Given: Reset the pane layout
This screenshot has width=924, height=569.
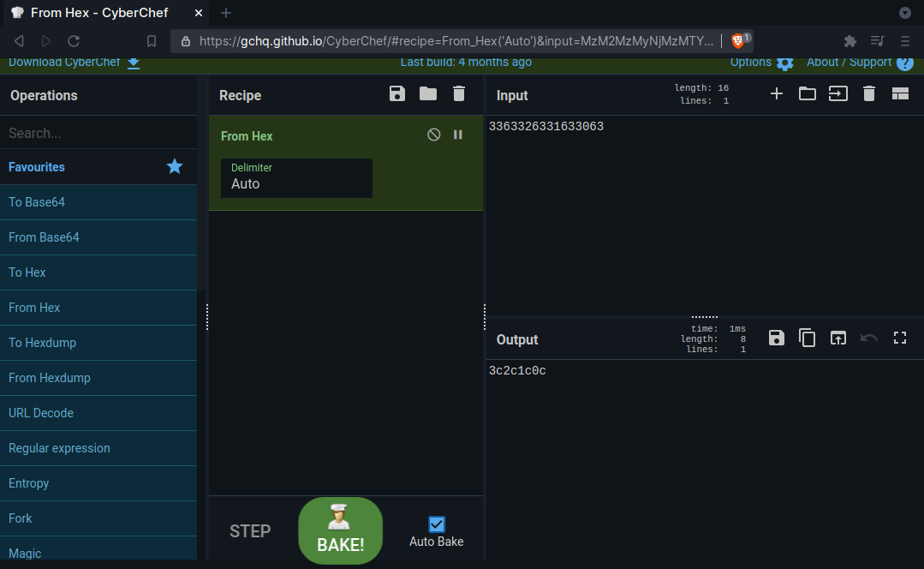Looking at the screenshot, I should point(900,93).
